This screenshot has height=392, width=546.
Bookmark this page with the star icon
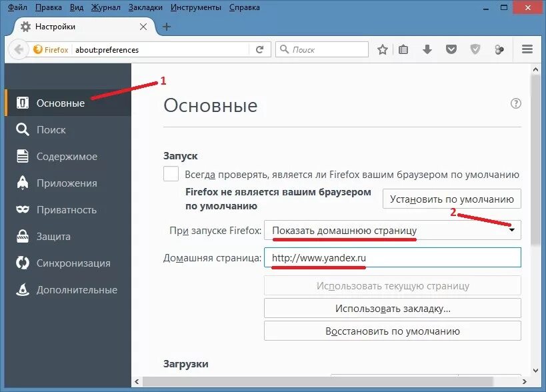tap(382, 49)
